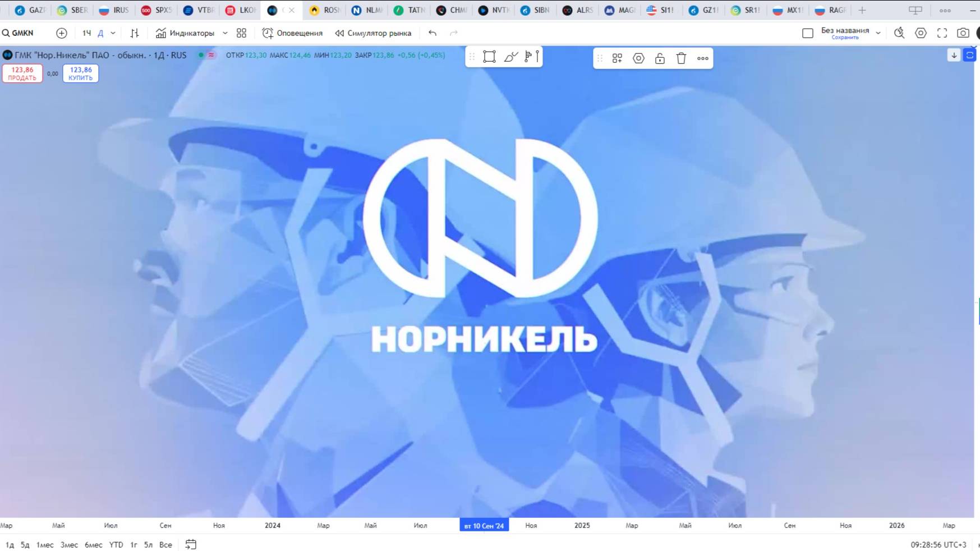The image size is (980, 551).
Task: Delete selected object with trash icon
Action: 681,58
